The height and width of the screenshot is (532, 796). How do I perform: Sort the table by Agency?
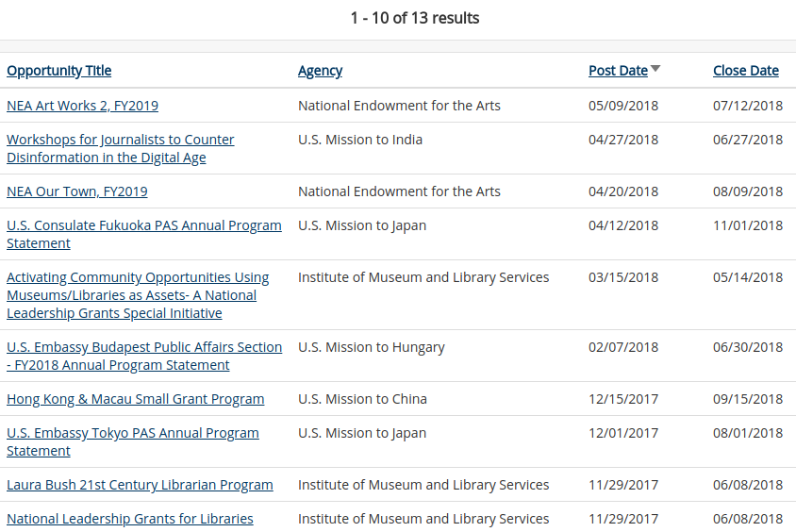320,71
